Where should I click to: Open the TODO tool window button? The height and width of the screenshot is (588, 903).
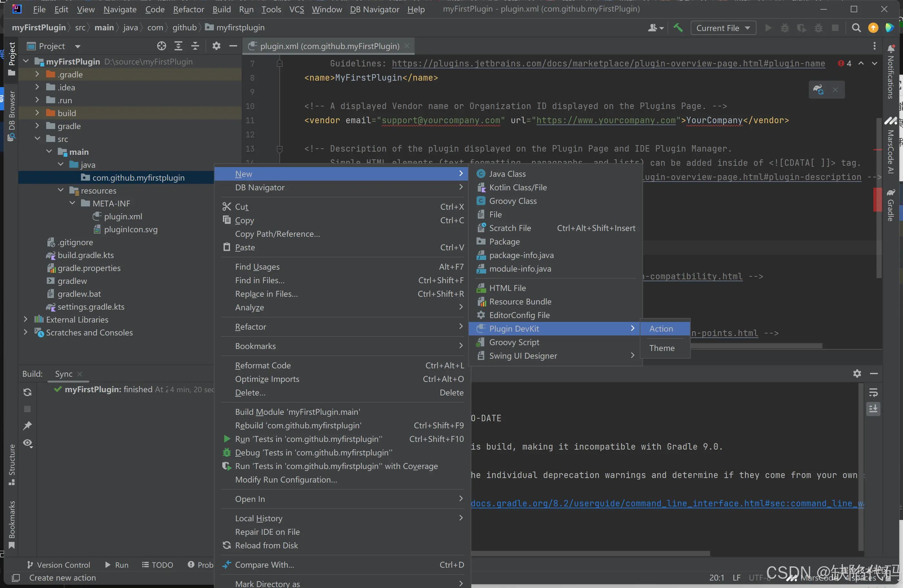point(157,565)
